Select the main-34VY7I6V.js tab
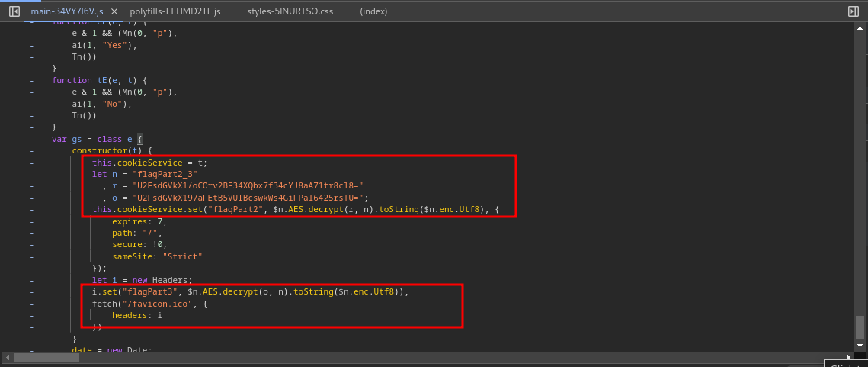This screenshot has height=367, width=868. (x=66, y=12)
